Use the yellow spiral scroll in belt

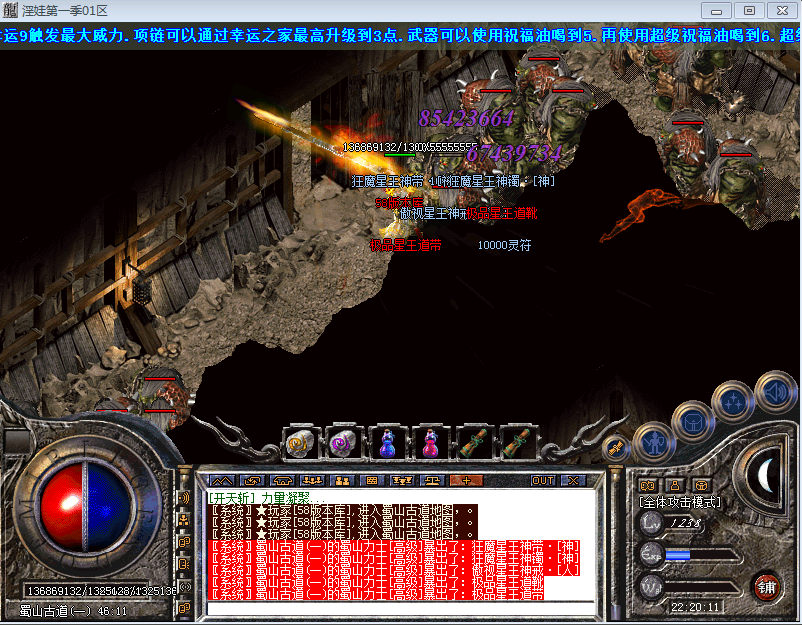pyautogui.click(x=301, y=443)
